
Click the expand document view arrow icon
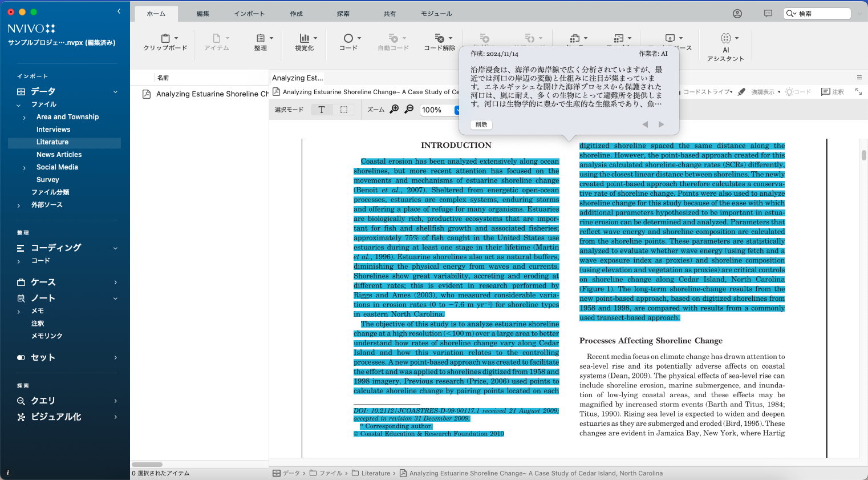[x=858, y=92]
